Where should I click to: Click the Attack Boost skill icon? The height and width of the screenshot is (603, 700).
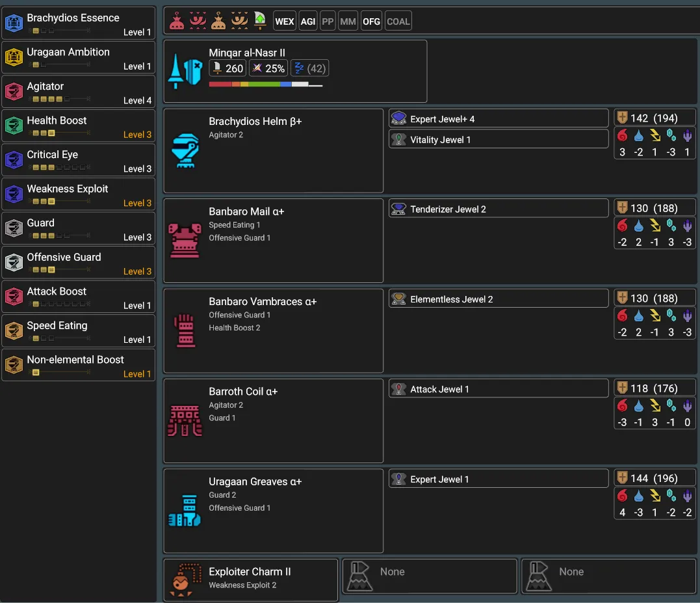[x=14, y=296]
